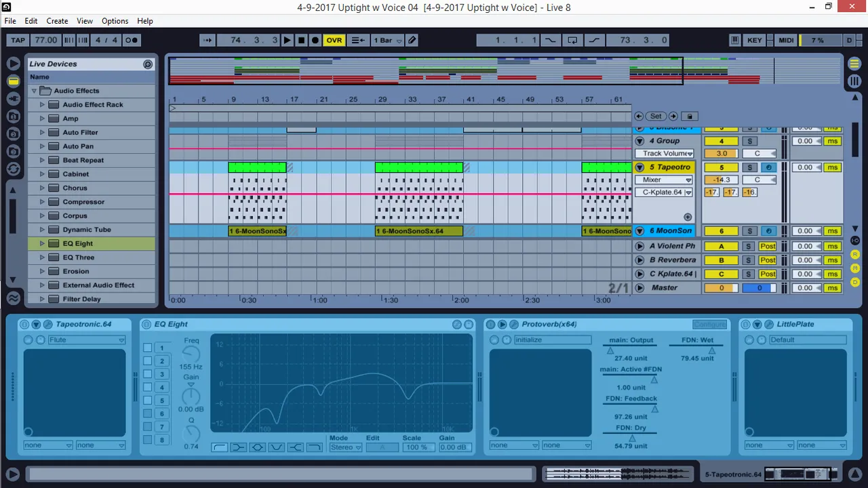Viewport: 868px width, 488px height.
Task: Click the Protoverb(x64) Configure button
Action: pyautogui.click(x=709, y=325)
